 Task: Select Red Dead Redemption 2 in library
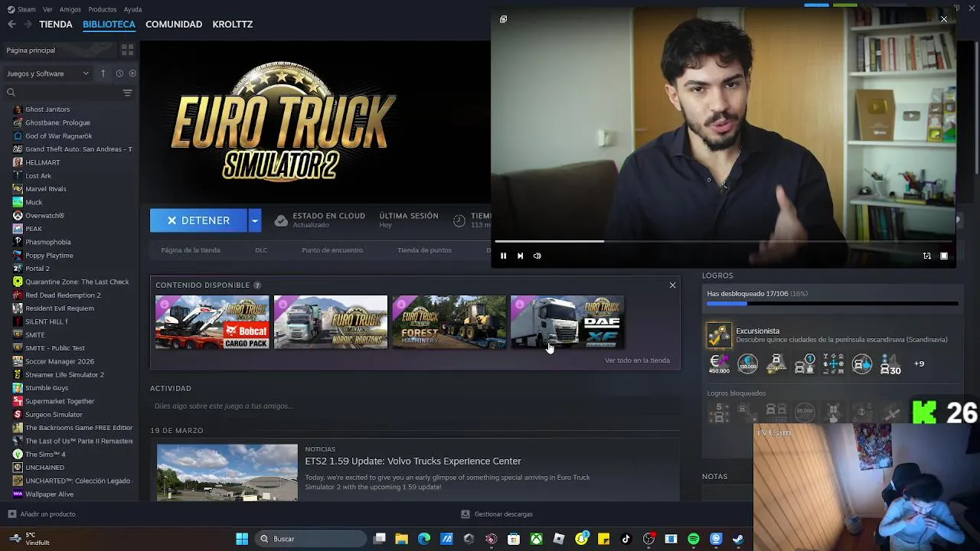click(63, 295)
